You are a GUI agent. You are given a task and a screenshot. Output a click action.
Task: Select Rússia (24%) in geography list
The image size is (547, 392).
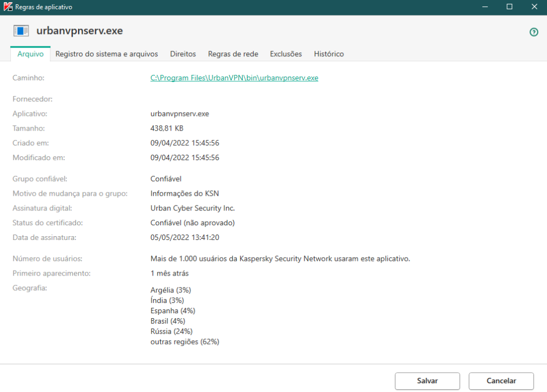pos(171,331)
